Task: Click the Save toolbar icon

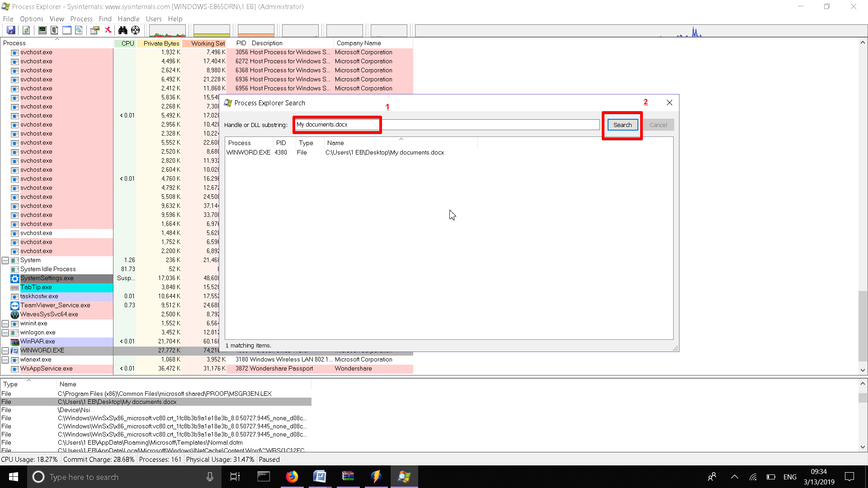Action: pyautogui.click(x=11, y=30)
